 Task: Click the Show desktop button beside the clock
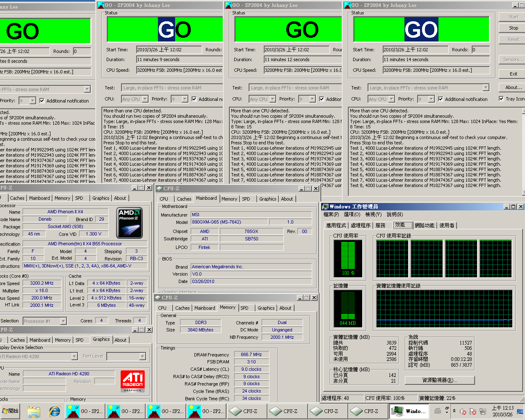coord(520,411)
